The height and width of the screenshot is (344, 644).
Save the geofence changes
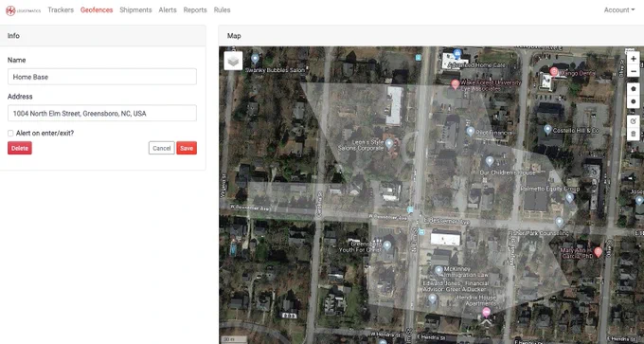point(187,148)
